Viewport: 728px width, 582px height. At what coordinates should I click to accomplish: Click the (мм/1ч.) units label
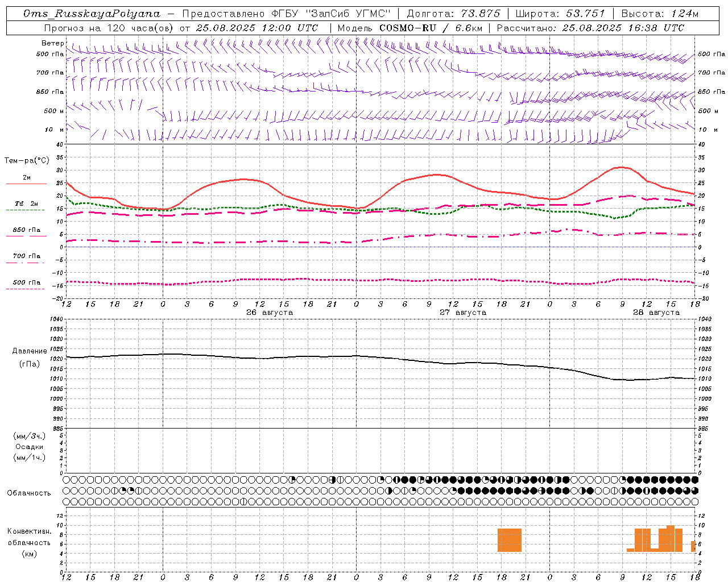click(30, 458)
